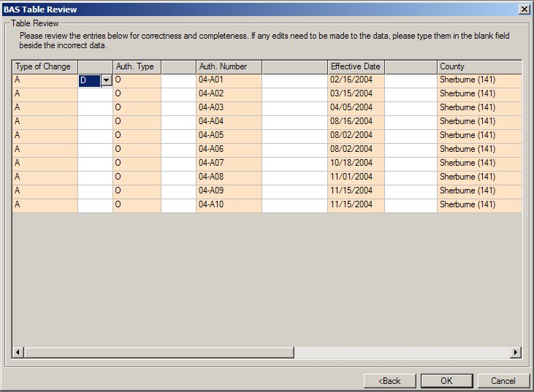Select the 04-A05 authorization number cell
Viewport: 534px width, 392px height.
[x=228, y=136]
